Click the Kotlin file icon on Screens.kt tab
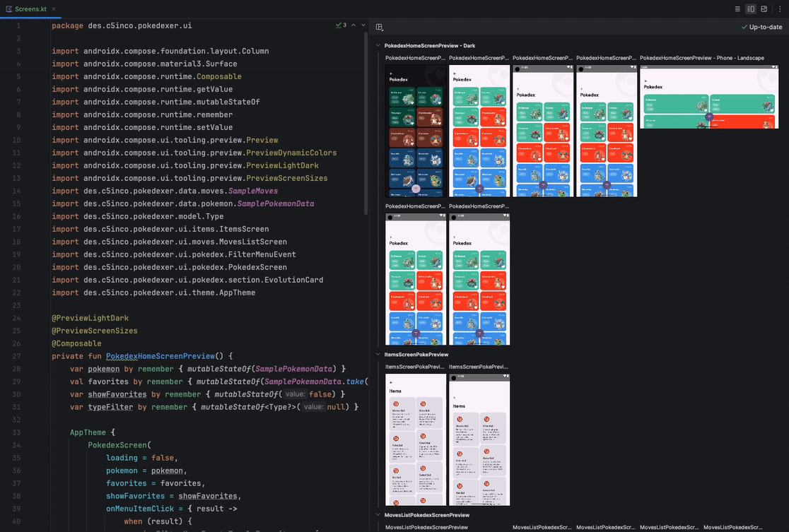 [x=8, y=10]
